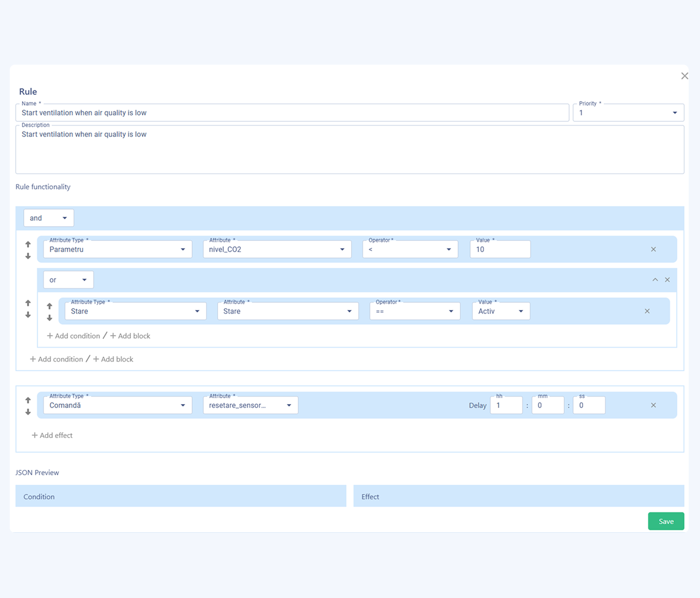Save the rule
Screen dimensions: 700x598
click(666, 521)
